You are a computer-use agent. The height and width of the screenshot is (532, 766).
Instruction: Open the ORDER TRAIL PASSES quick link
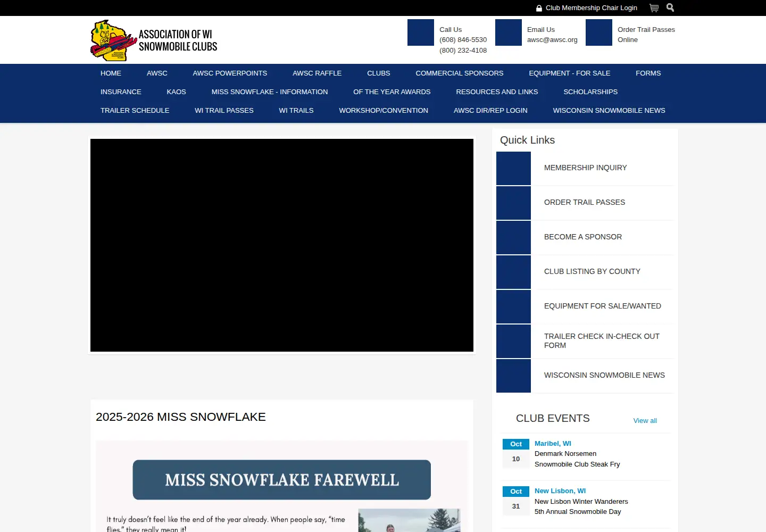click(585, 203)
